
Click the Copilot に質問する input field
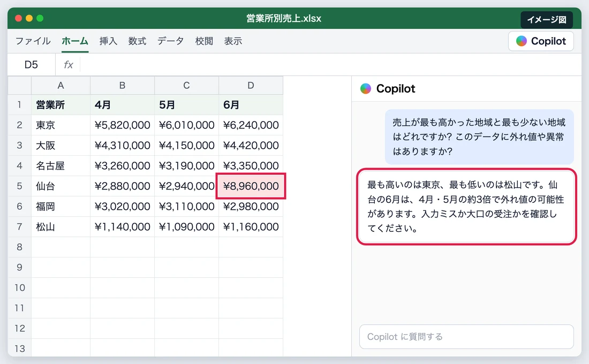coord(466,337)
